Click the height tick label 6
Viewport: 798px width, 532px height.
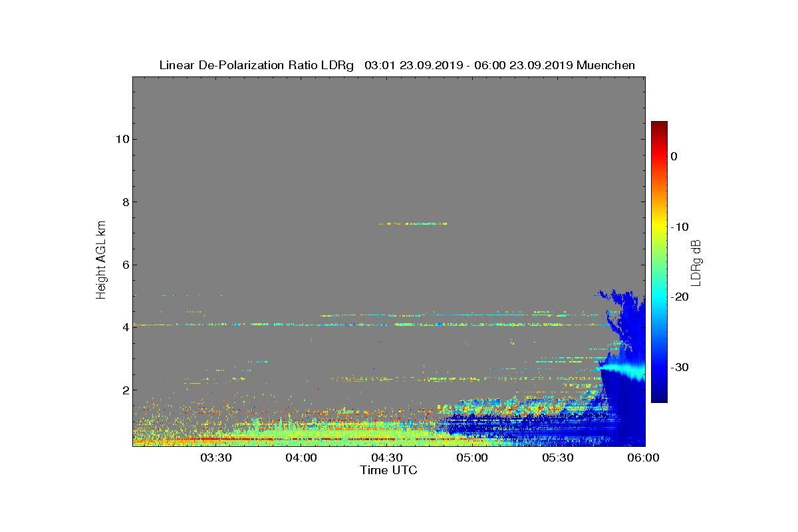[124, 265]
